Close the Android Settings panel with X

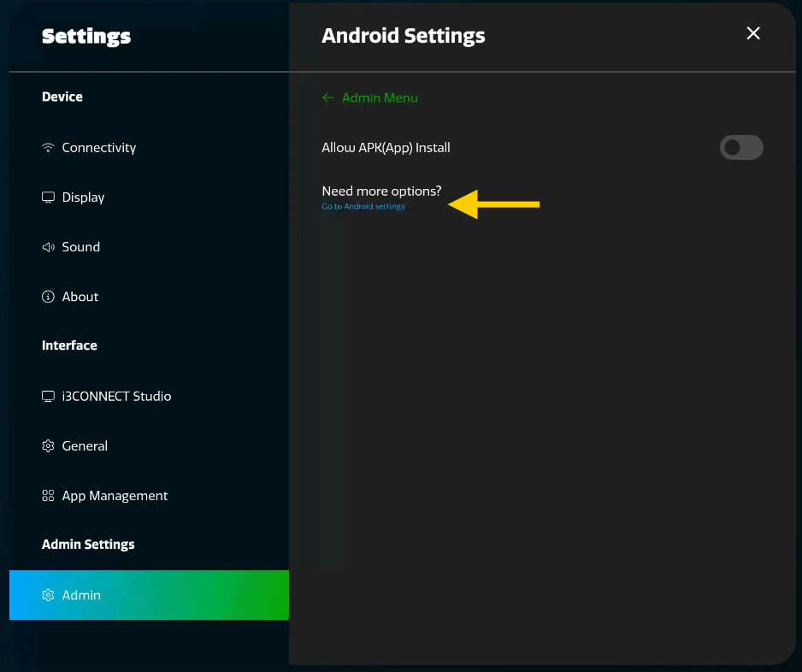click(753, 33)
